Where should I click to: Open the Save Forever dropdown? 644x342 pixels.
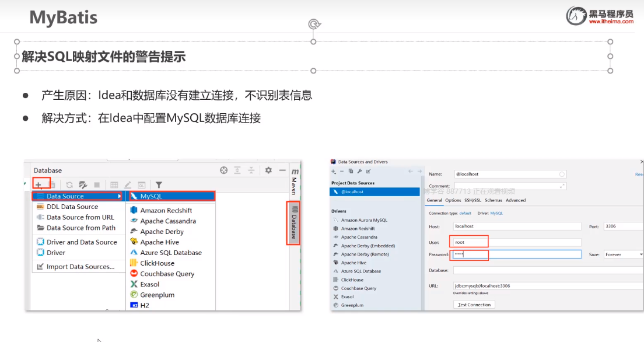click(624, 255)
